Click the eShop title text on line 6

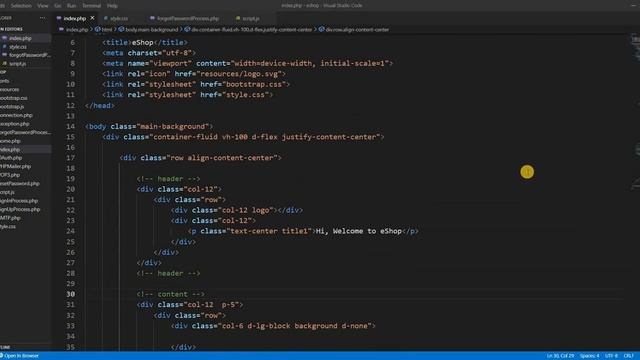[142, 42]
